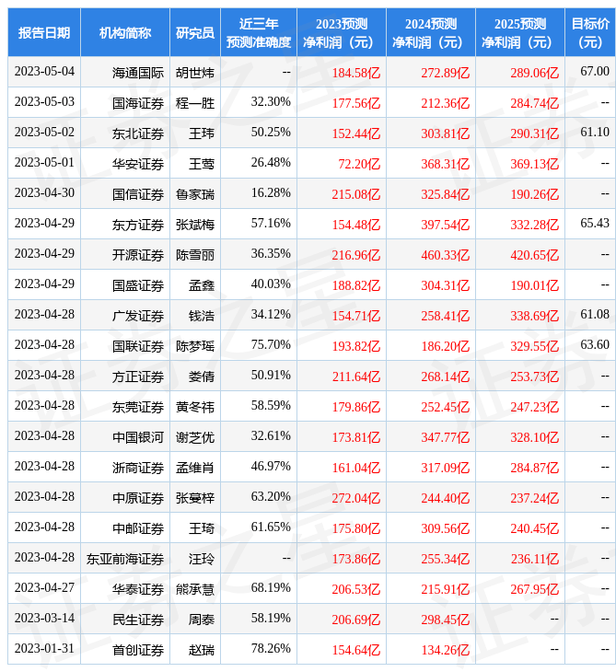This screenshot has height=672, width=616.
Task: Click the 72.20亿 profit forecast value
Action: click(x=359, y=164)
